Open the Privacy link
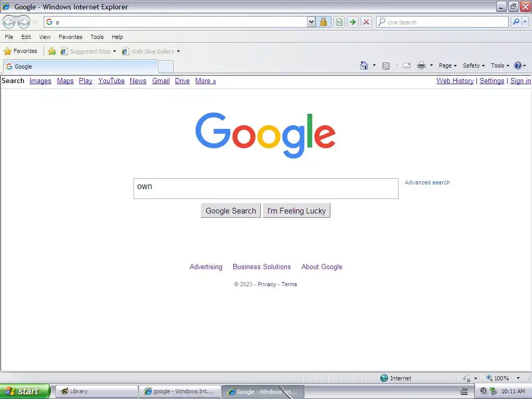 267,284
